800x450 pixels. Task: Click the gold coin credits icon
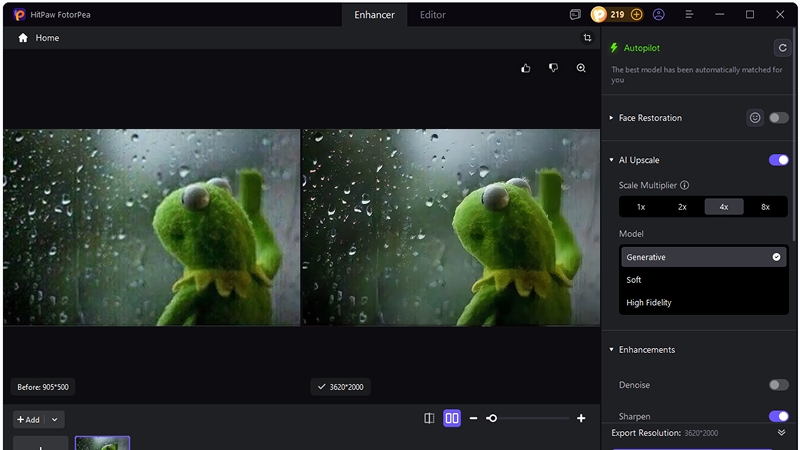pyautogui.click(x=599, y=15)
